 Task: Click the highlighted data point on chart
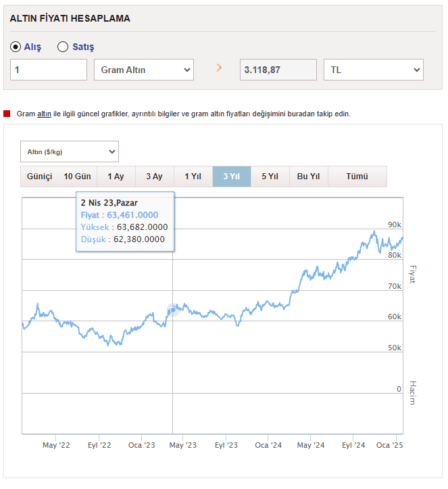click(x=173, y=310)
